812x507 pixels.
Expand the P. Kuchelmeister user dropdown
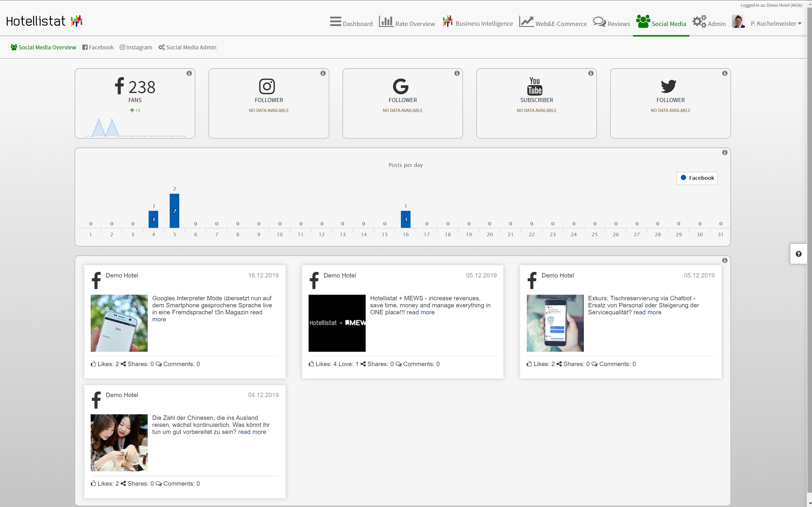pyautogui.click(x=776, y=23)
